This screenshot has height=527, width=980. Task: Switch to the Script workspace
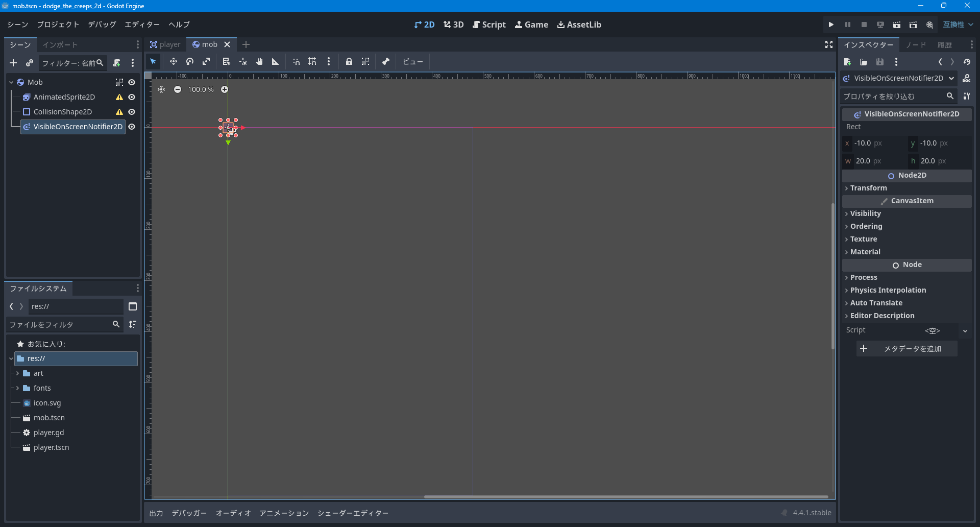click(489, 25)
